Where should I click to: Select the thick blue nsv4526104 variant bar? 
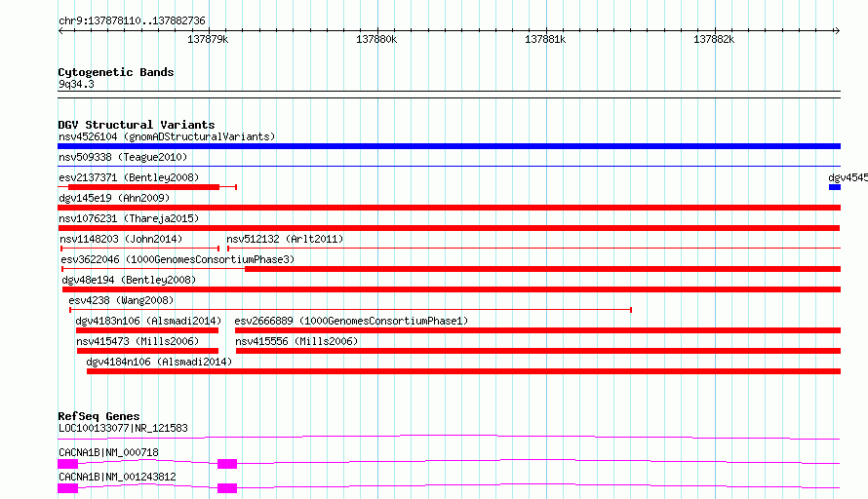coord(449,146)
